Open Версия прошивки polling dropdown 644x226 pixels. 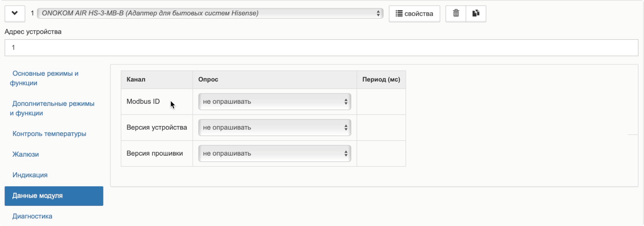[x=274, y=153]
